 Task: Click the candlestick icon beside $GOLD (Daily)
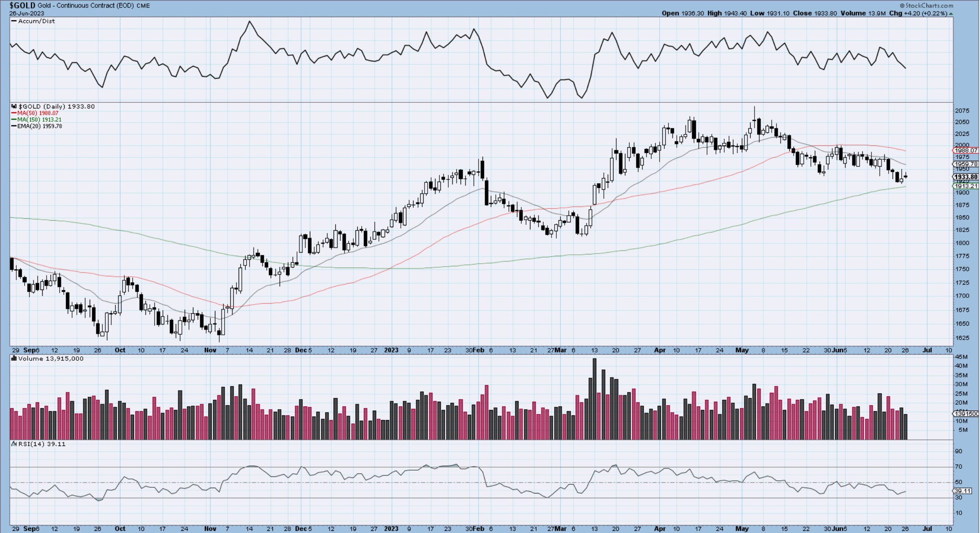(14, 106)
